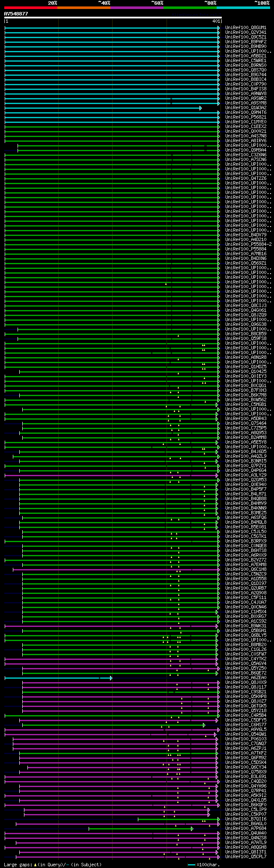
Task: Click the UniRef100_C5WRE1 label
Action: point(246,61)
